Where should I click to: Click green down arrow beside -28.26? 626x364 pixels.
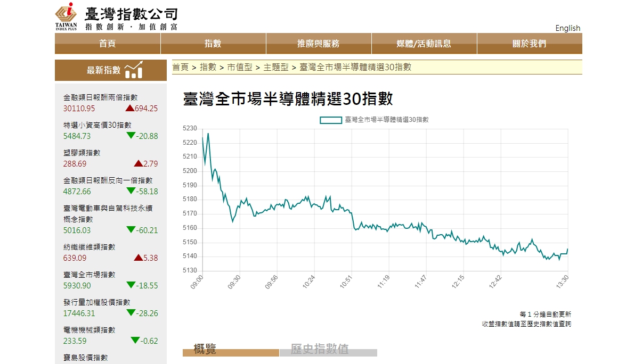click(x=131, y=313)
